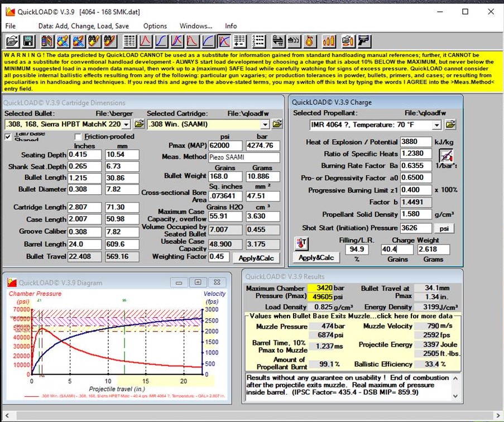This screenshot has height=422, width=504.
Task: Click the QuickLOAD app icon in title bar
Action: pyautogui.click(x=10, y=12)
